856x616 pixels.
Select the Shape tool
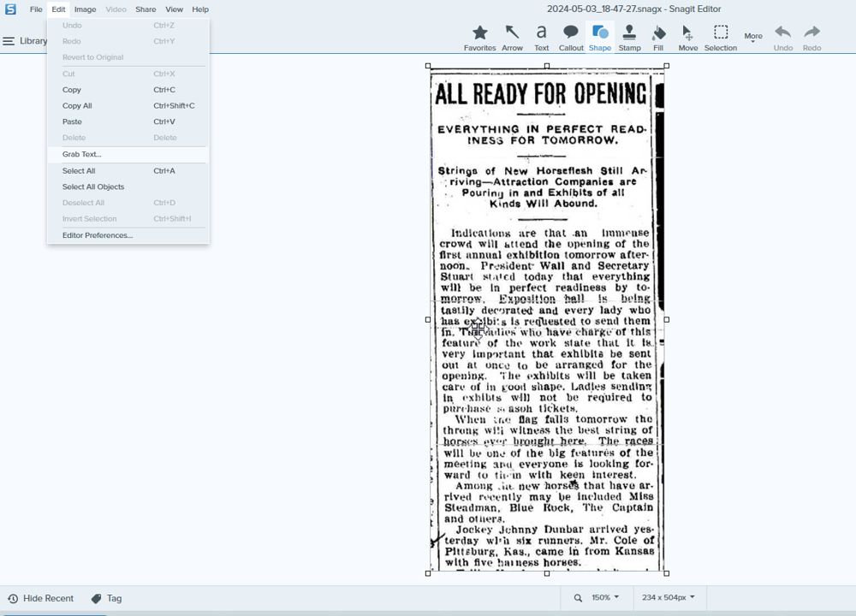click(x=600, y=35)
